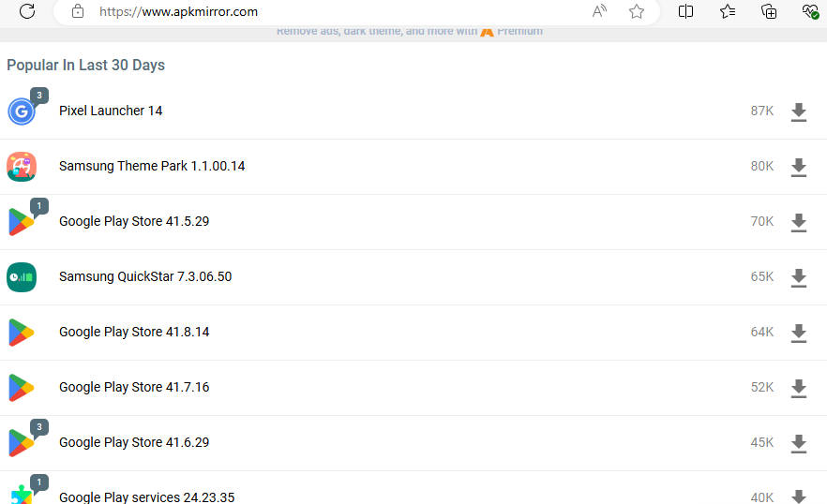The image size is (827, 504).
Task: Open the Collections icon
Action: 769,11
